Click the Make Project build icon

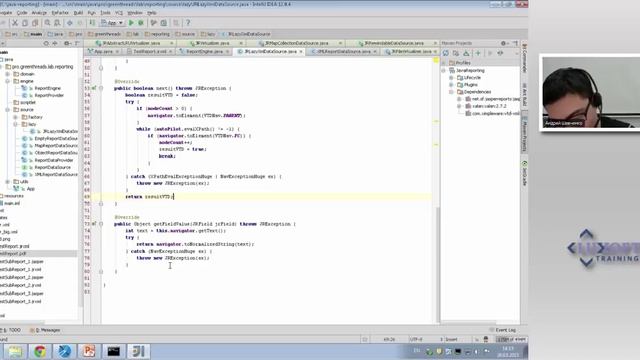click(x=92, y=23)
